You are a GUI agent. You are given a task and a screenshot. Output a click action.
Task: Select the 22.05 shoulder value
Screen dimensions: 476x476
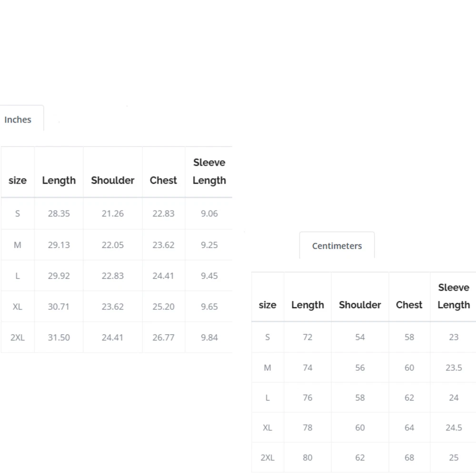[x=113, y=245]
